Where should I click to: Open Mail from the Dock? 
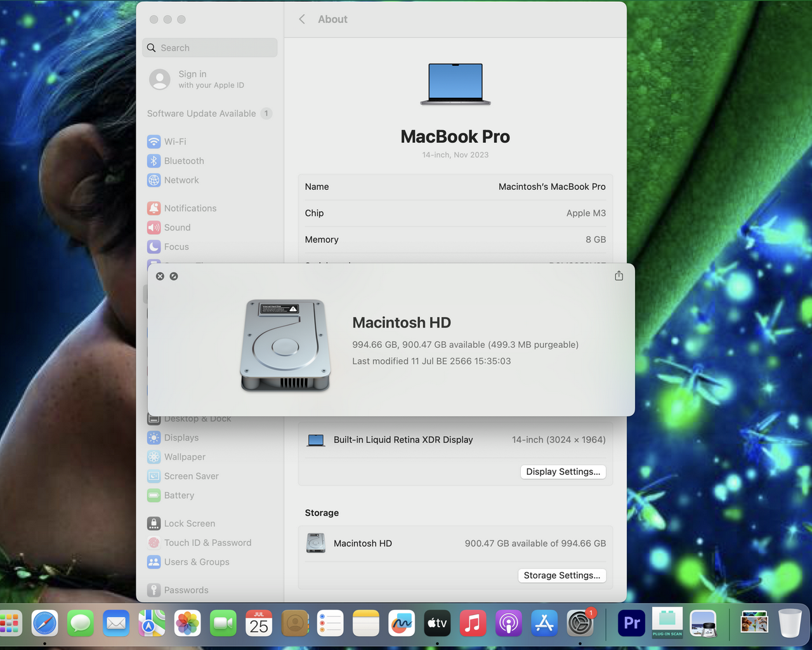click(116, 623)
